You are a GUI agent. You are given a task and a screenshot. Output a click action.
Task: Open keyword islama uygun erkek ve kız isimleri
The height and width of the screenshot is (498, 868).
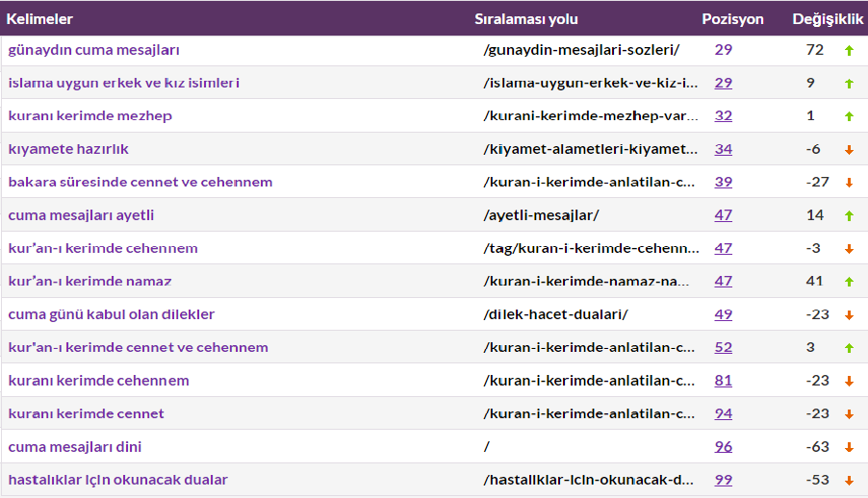pos(124,83)
